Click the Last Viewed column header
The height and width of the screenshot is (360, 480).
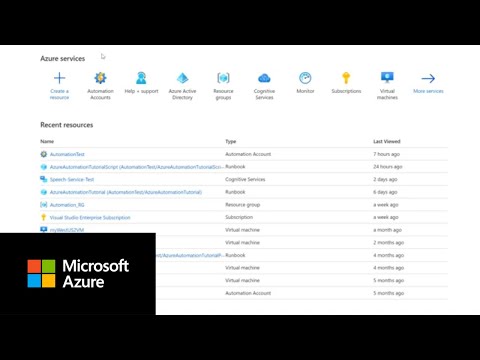point(387,141)
